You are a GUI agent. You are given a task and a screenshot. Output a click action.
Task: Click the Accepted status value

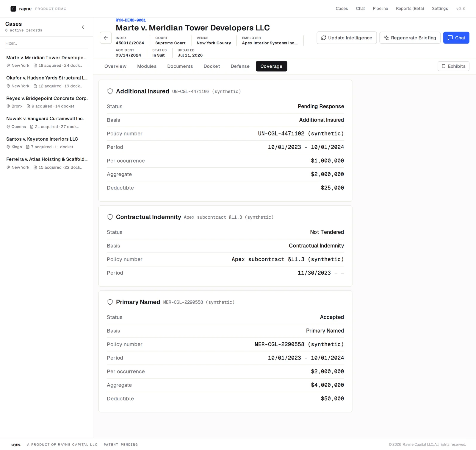coord(332,317)
